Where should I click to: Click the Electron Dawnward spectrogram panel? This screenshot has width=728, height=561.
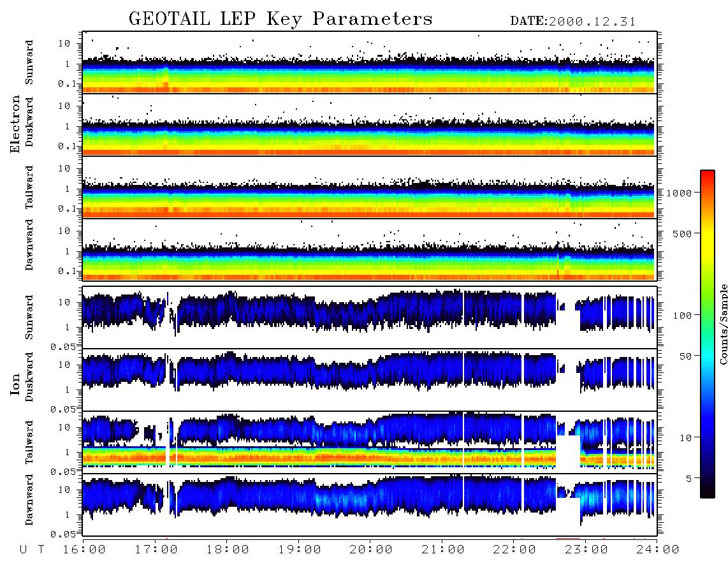(x=370, y=249)
